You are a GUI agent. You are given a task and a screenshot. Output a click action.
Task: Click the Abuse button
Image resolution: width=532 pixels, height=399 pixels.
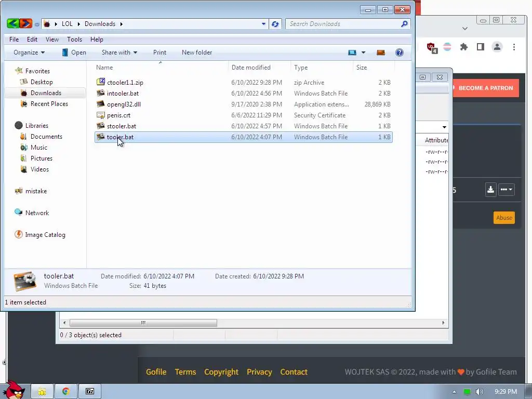(x=504, y=218)
